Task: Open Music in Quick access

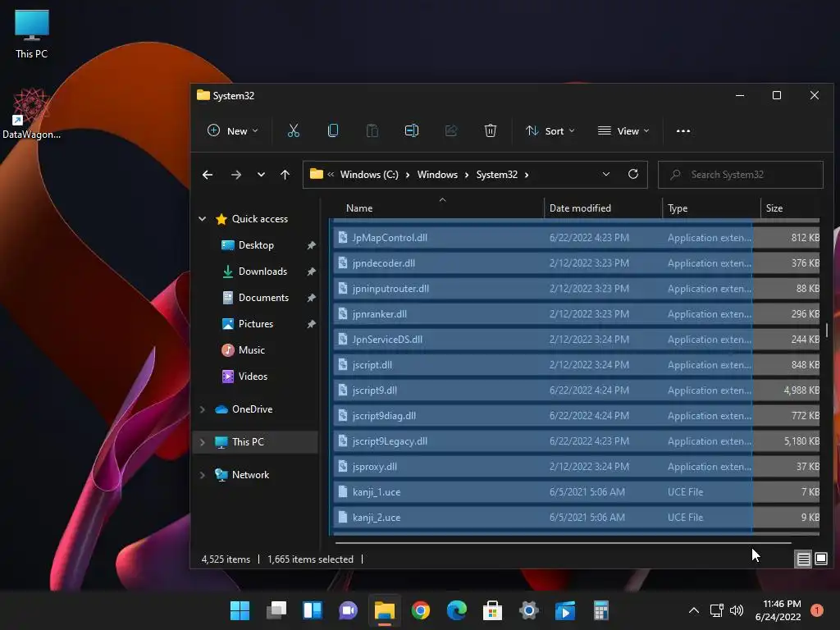Action: tap(251, 349)
